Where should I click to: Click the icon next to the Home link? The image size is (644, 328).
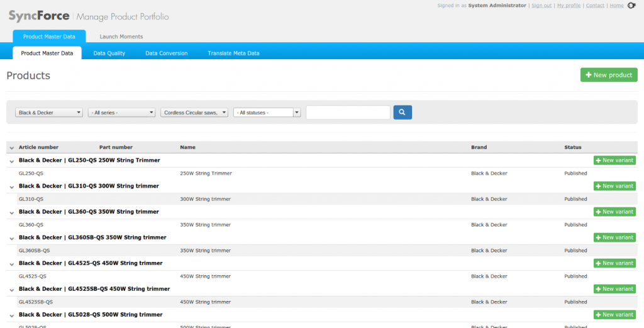[x=631, y=6]
